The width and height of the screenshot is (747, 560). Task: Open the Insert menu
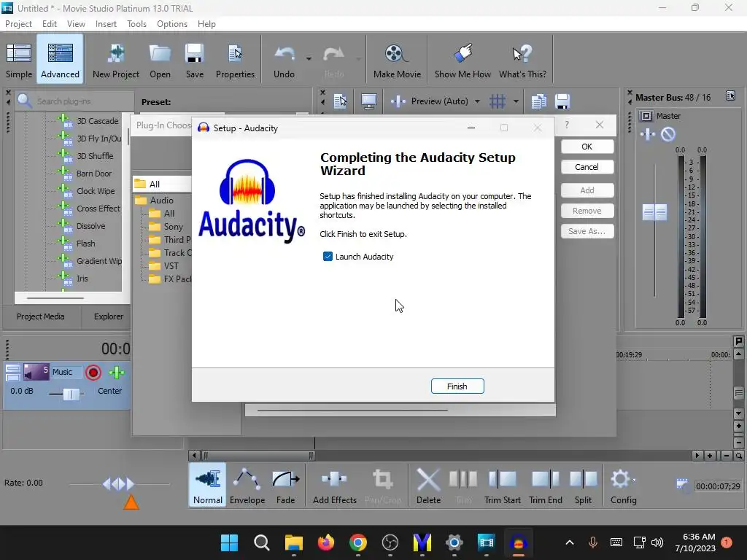click(x=106, y=24)
